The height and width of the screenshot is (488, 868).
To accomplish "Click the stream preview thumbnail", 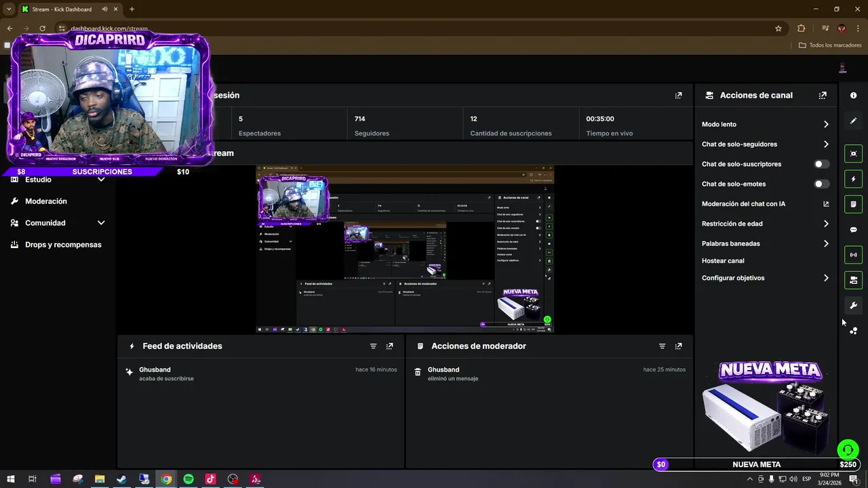I will click(405, 249).
